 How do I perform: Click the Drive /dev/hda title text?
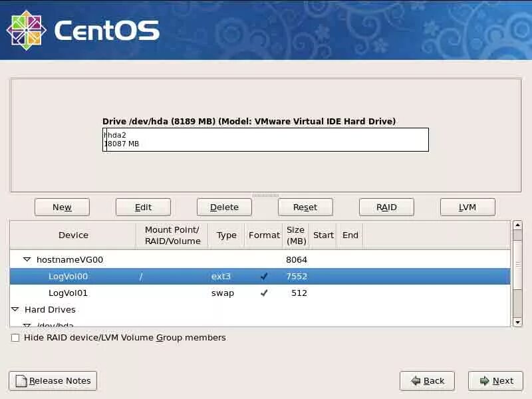click(249, 121)
